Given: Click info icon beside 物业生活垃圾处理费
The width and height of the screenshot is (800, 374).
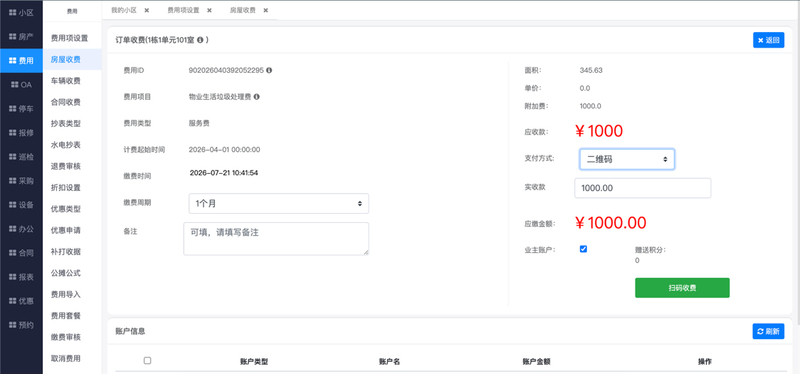Looking at the screenshot, I should tap(257, 96).
